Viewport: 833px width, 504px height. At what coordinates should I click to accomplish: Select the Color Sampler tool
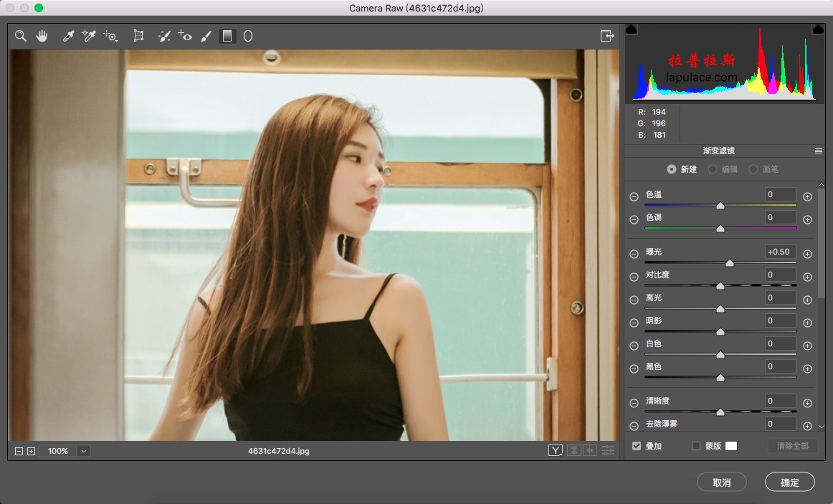pos(89,36)
